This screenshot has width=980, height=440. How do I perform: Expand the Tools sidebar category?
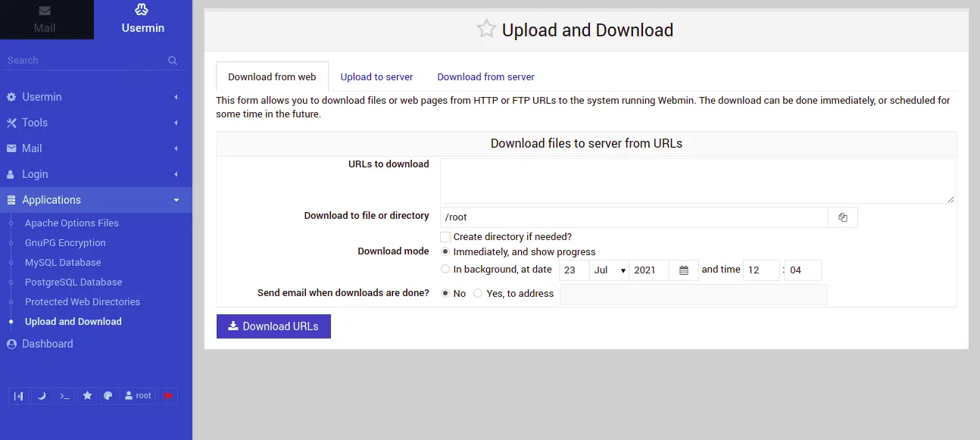click(96, 123)
